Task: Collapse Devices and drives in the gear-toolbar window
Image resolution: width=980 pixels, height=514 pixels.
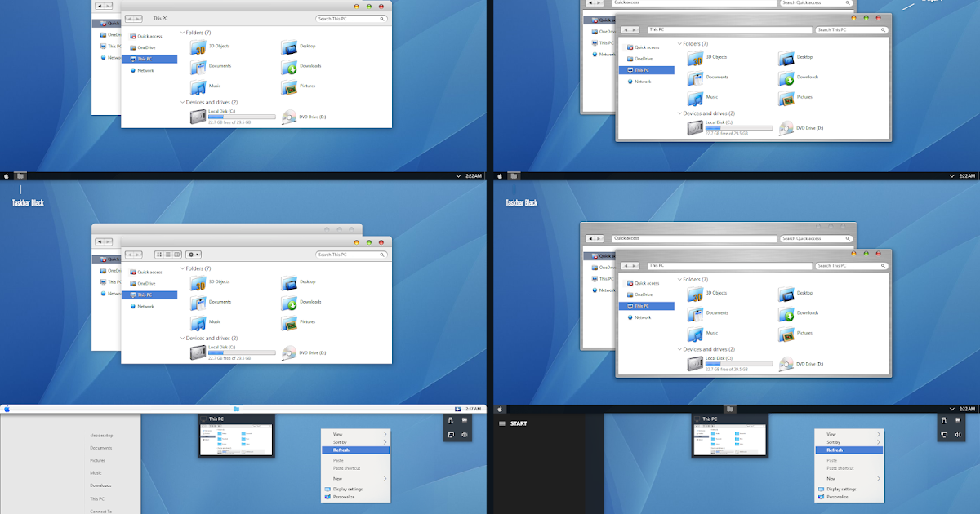Action: (x=183, y=338)
